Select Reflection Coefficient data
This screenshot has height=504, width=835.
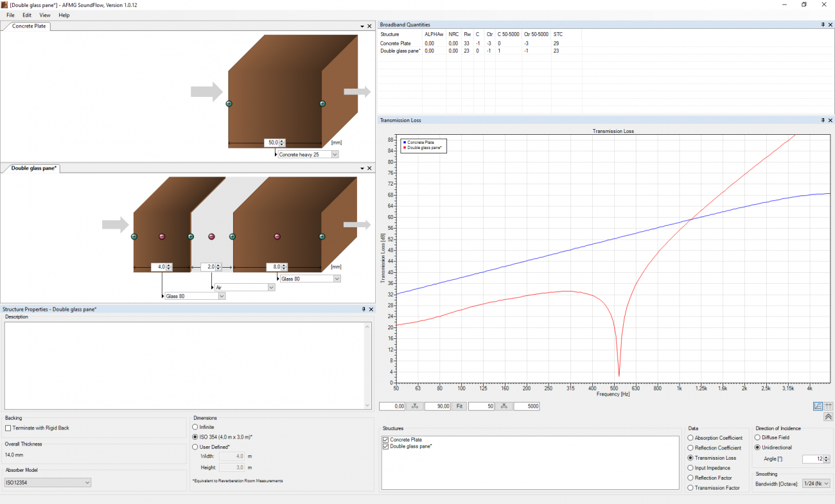point(690,448)
